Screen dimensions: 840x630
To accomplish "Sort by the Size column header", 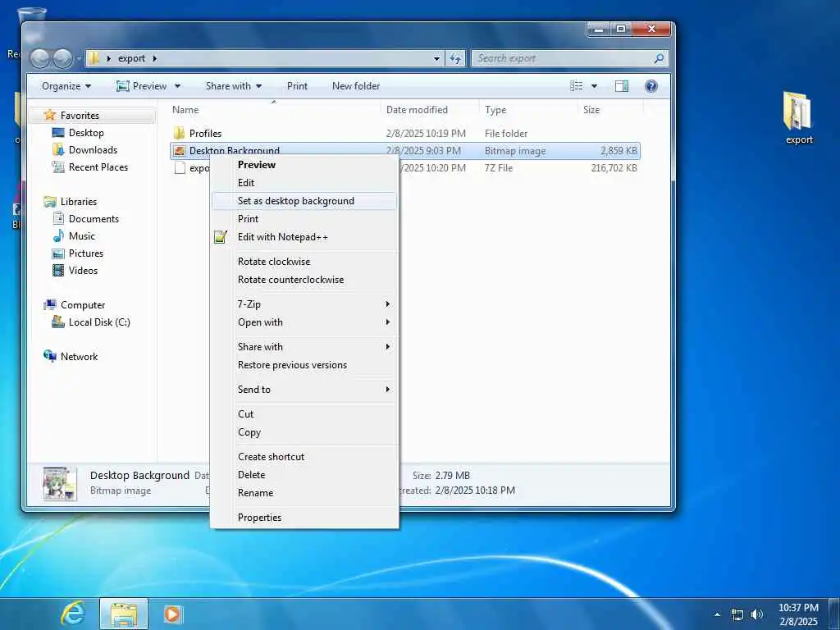I will click(x=610, y=110).
